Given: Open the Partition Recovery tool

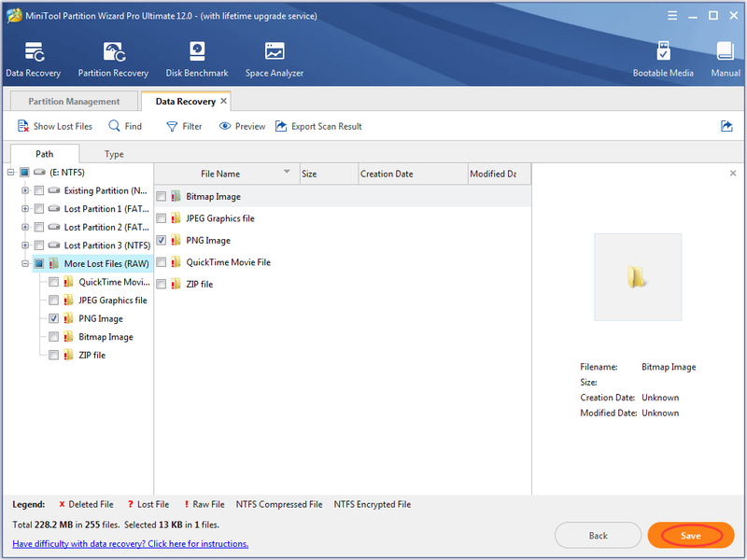Looking at the screenshot, I should pyautogui.click(x=113, y=60).
